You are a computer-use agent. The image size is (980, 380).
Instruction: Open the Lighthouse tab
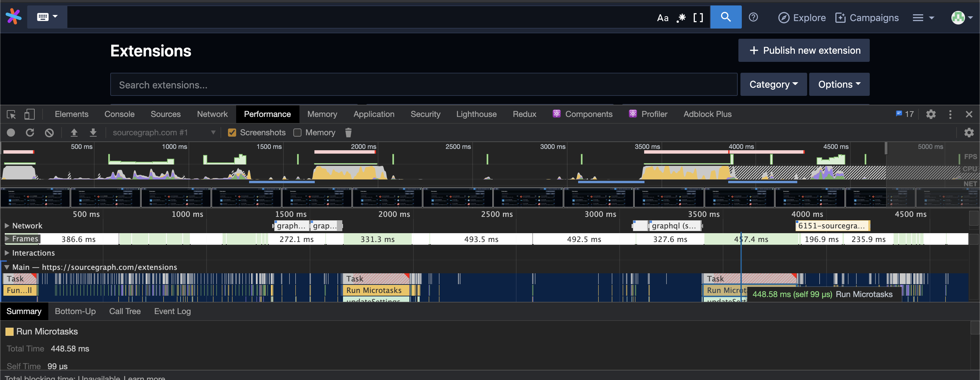click(x=476, y=114)
